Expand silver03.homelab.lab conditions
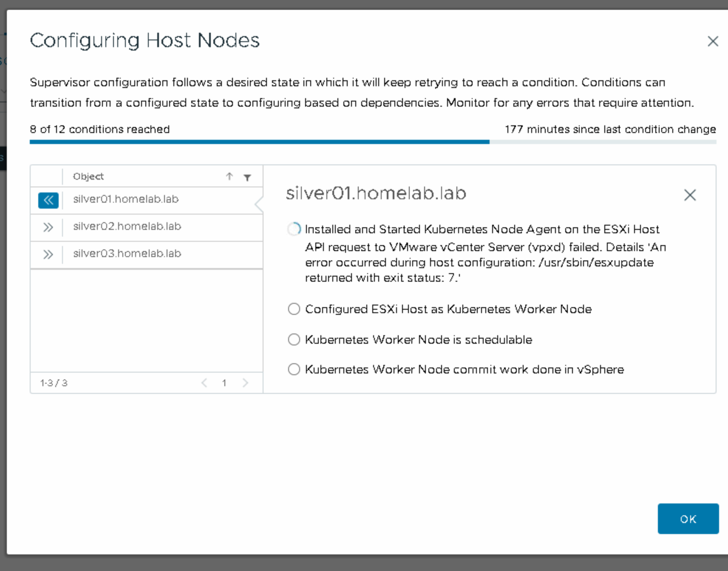The image size is (728, 571). (48, 254)
